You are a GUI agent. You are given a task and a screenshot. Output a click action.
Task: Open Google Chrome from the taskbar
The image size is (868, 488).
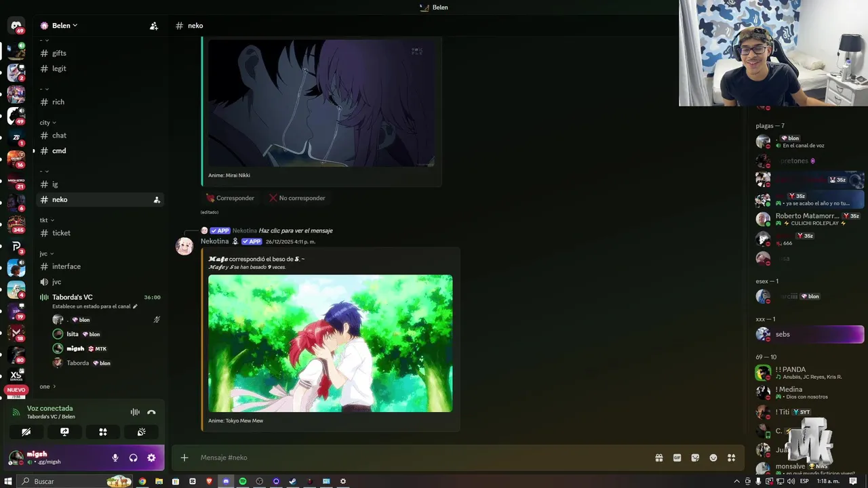pyautogui.click(x=142, y=481)
